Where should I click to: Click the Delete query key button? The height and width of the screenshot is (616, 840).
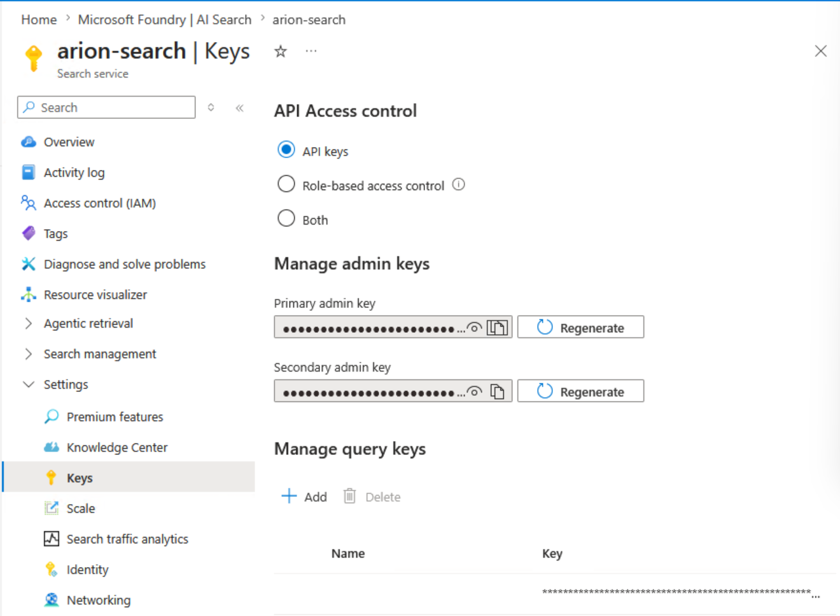372,496
